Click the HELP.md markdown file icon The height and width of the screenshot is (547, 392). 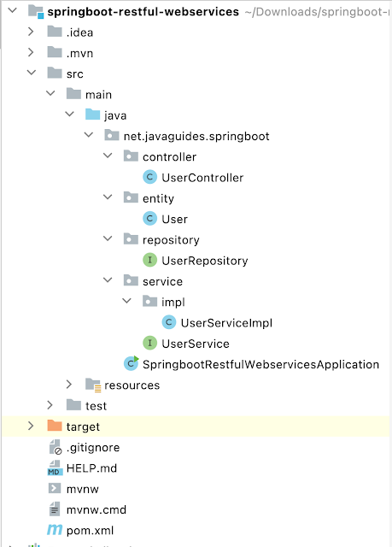[x=55, y=468]
